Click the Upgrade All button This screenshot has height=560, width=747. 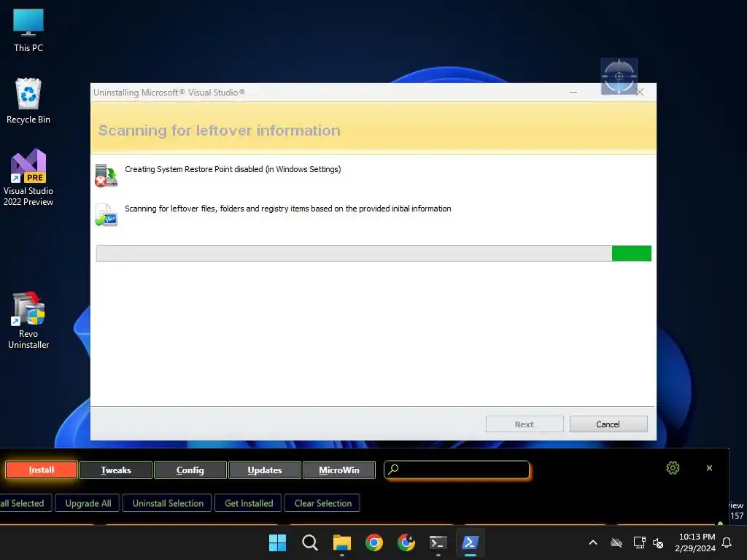[88, 503]
